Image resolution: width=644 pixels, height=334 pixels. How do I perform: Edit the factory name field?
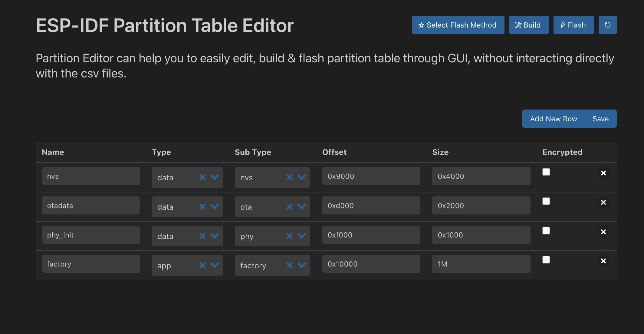click(91, 264)
